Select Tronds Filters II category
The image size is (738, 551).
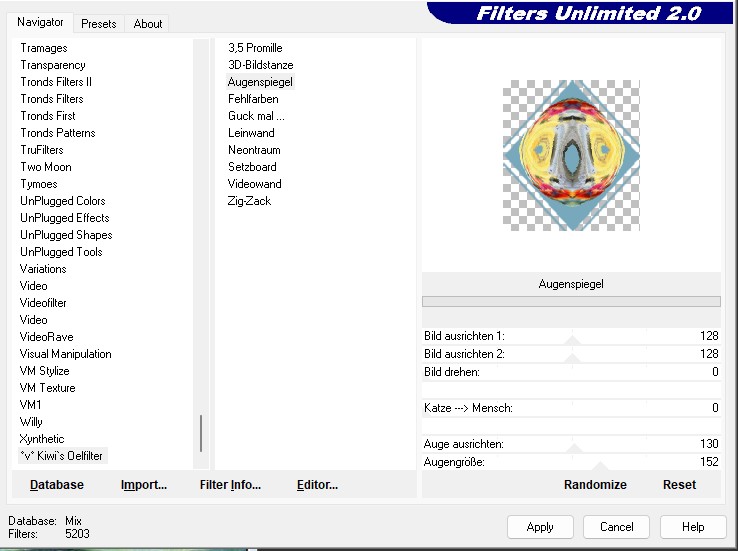click(56, 82)
